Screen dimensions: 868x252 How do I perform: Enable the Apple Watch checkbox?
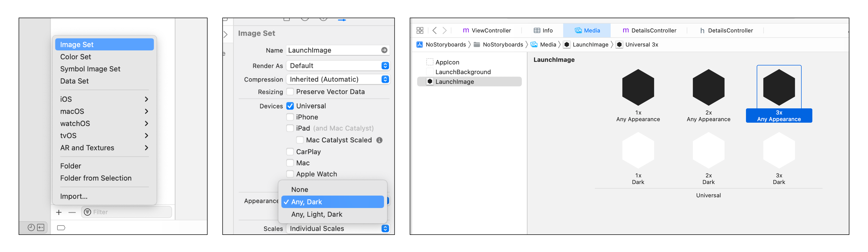290,174
